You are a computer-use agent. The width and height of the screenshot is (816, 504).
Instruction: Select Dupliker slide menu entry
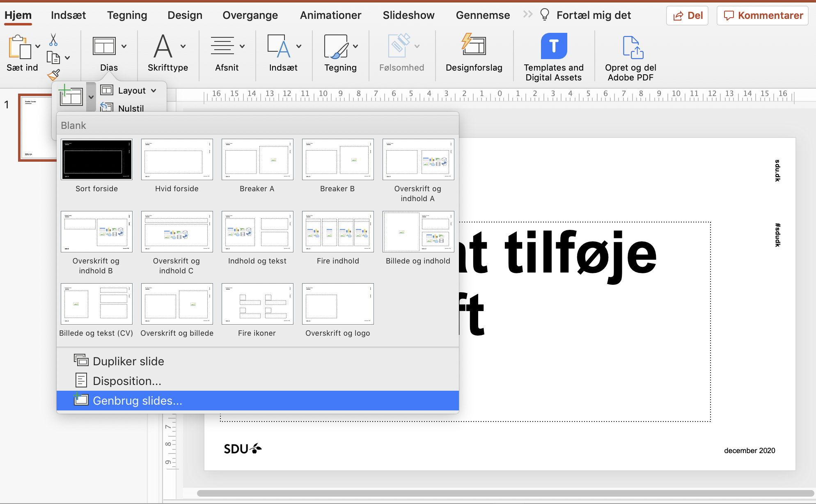point(128,361)
